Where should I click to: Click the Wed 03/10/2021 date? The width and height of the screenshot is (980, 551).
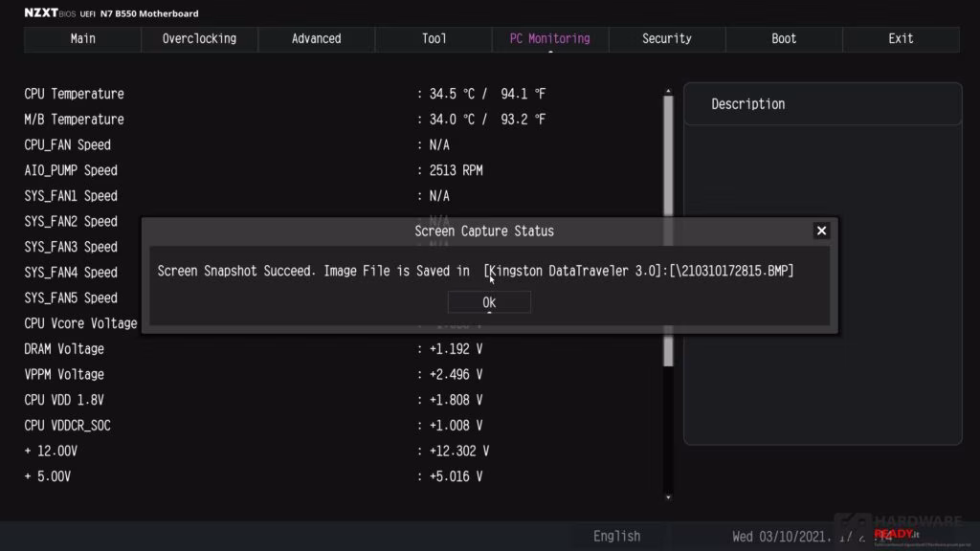780,537
